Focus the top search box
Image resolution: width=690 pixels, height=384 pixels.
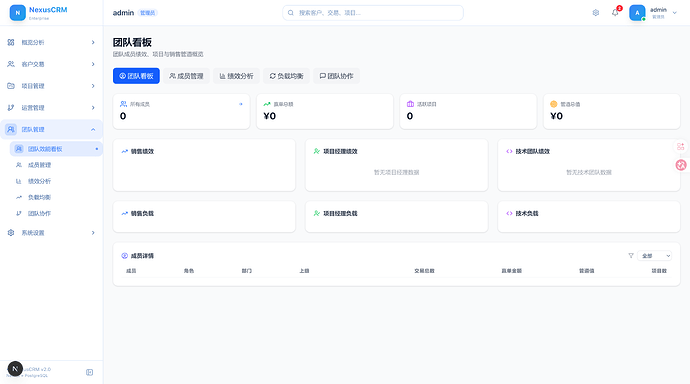373,13
